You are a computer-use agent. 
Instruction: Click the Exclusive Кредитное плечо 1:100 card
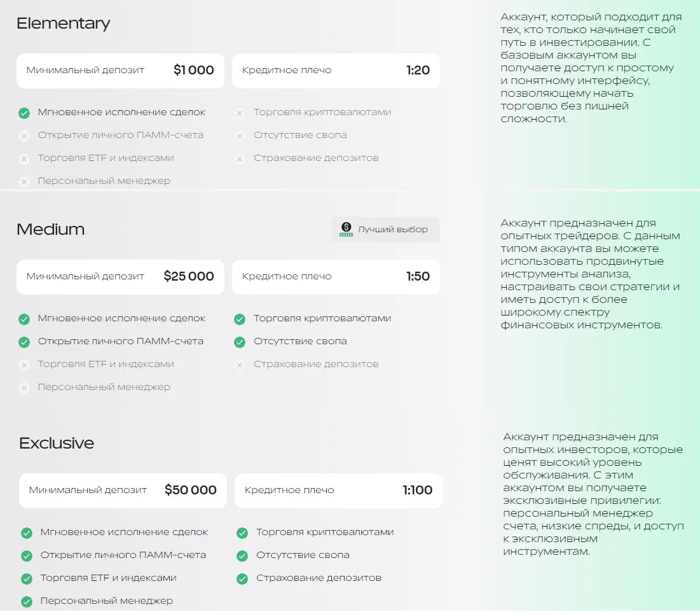pos(338,490)
